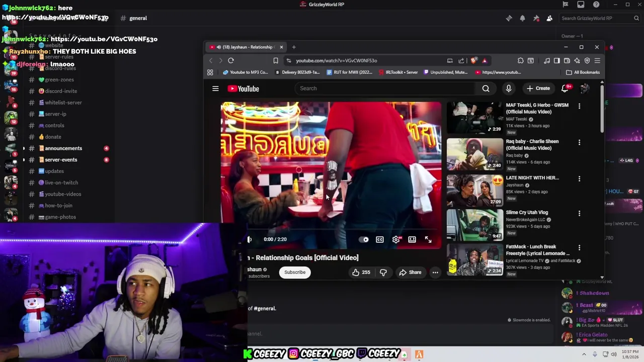
Task: Mute video with volume icon
Action: pyautogui.click(x=249, y=239)
